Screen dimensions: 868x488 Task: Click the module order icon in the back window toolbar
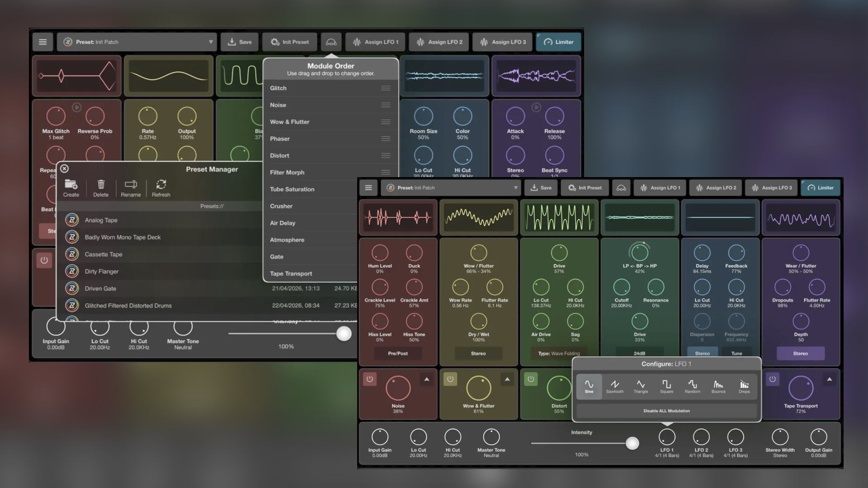331,42
